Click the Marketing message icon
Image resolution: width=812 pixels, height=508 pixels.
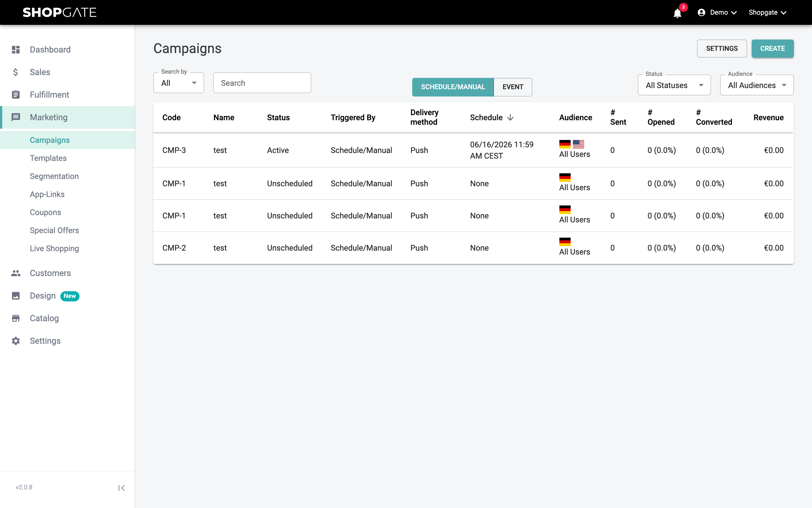click(16, 117)
